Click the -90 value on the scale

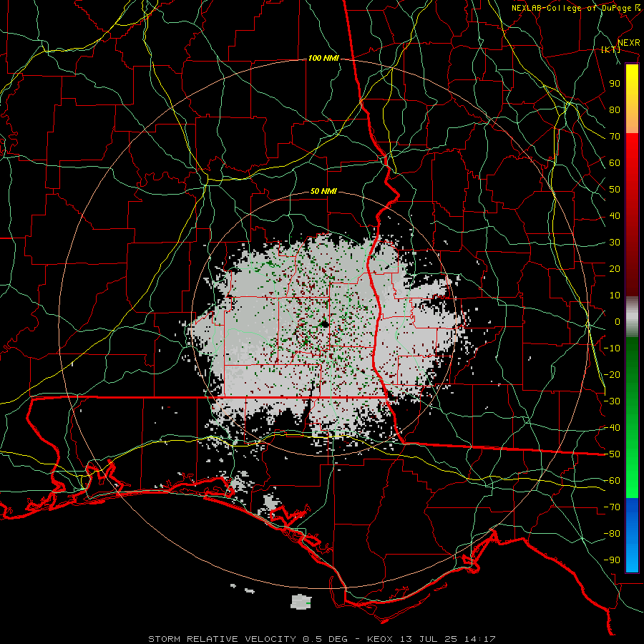[612, 560]
